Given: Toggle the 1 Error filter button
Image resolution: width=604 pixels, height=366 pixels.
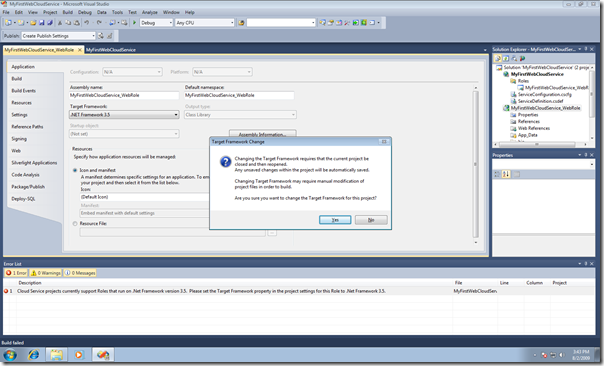Looking at the screenshot, I should tap(16, 273).
